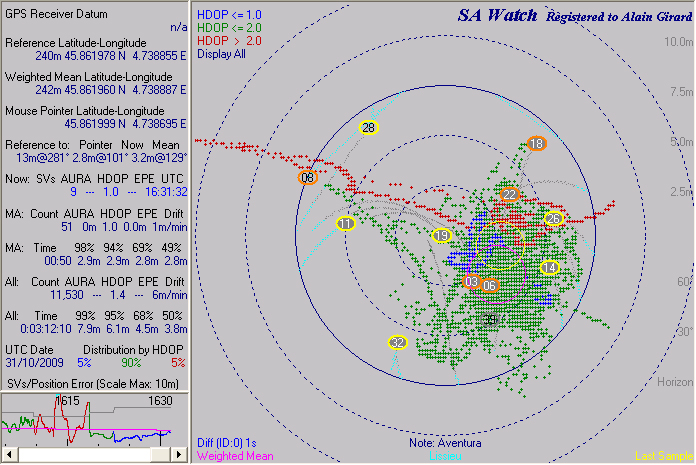Image resolution: width=696 pixels, height=465 pixels.
Task: Click the Diff (ID:0) 1s label
Action: point(227,443)
